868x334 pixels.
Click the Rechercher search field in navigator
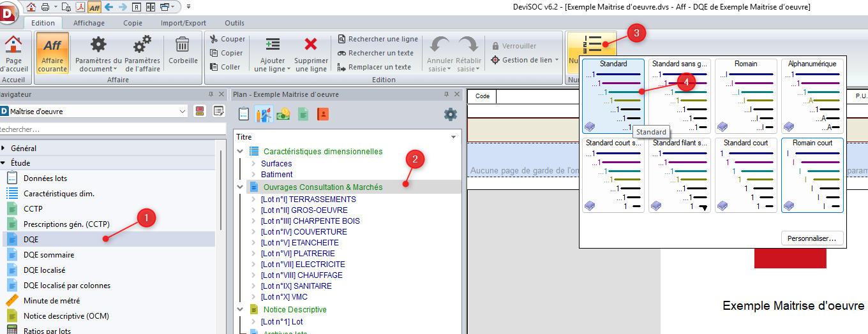tap(112, 129)
